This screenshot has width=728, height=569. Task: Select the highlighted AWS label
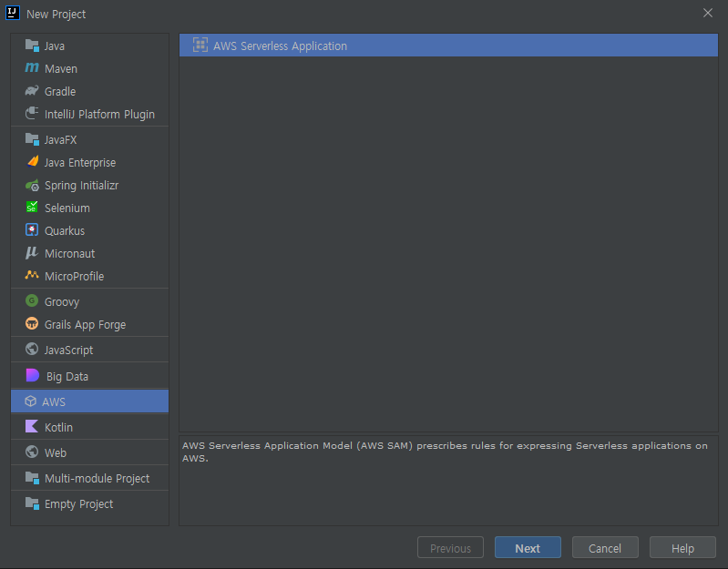coord(54,401)
